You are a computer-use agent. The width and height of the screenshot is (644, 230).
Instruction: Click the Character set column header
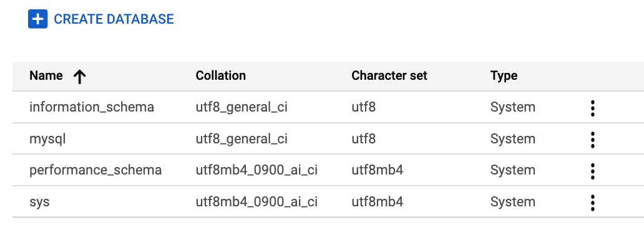(x=389, y=76)
